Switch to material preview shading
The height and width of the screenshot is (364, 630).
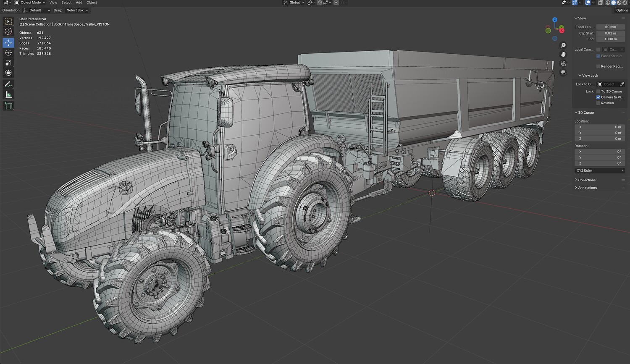(619, 3)
